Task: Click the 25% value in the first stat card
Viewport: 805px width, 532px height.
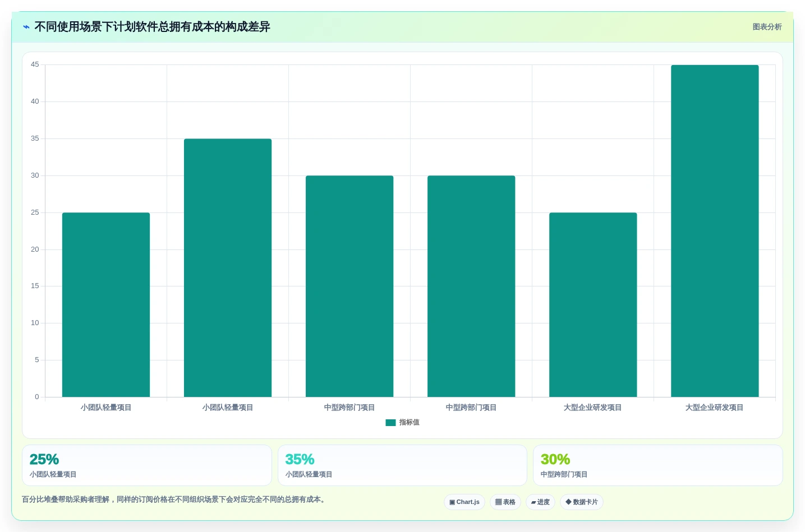Action: [x=44, y=460]
